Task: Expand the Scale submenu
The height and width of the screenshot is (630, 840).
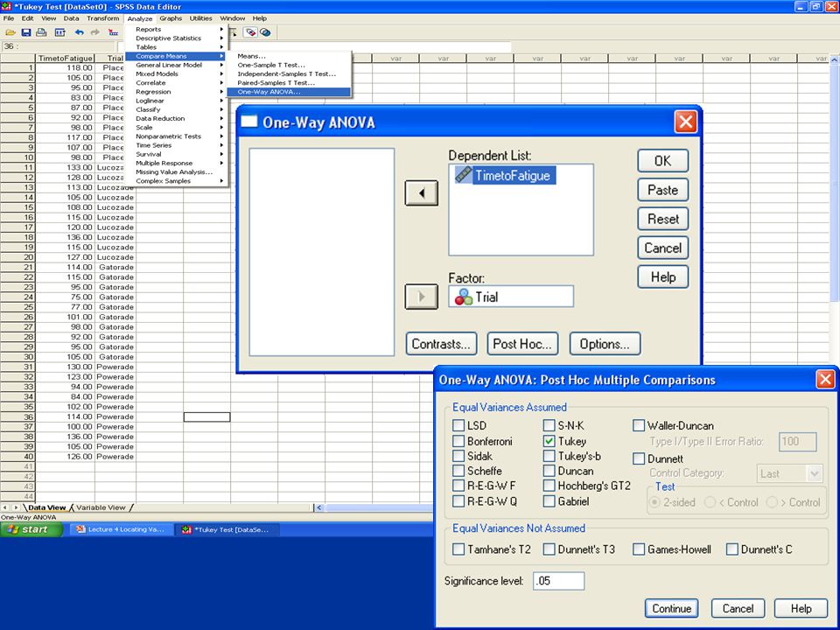Action: 177,128
